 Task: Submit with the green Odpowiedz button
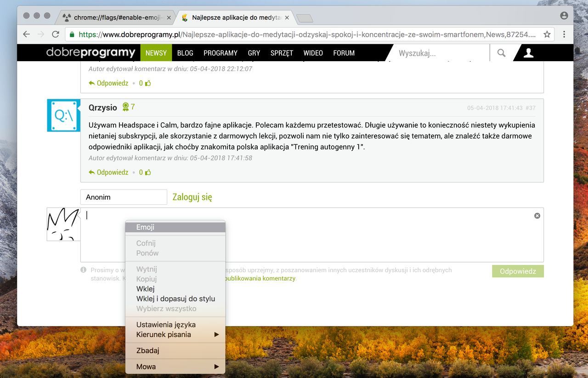(x=518, y=271)
